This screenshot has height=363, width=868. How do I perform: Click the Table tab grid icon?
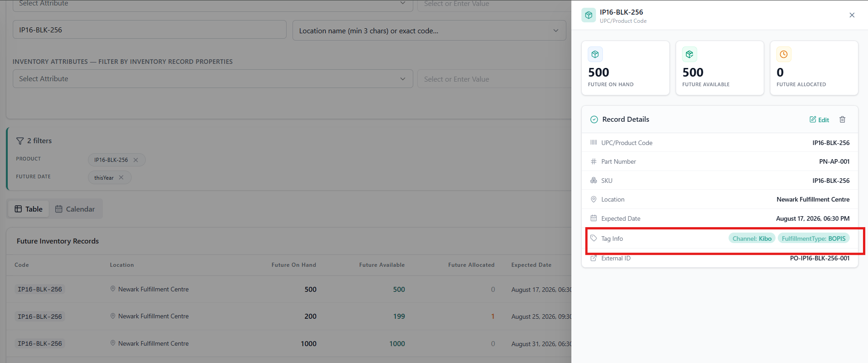tap(18, 209)
